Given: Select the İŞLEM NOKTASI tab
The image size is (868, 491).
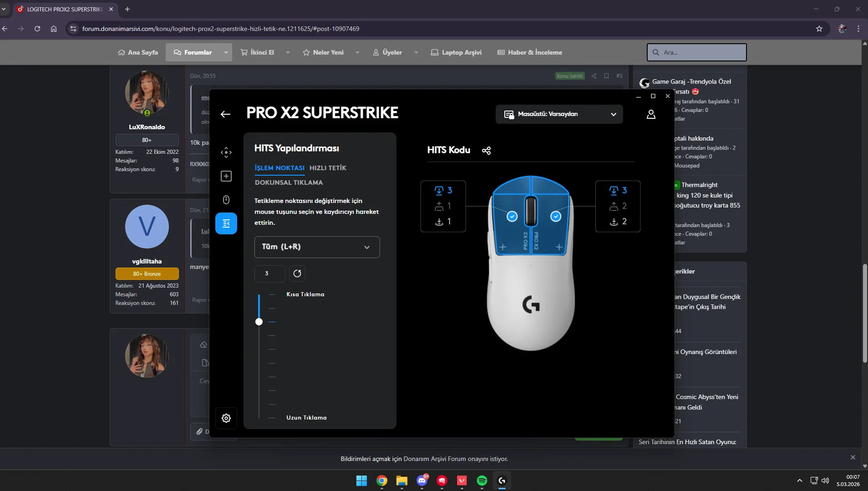Looking at the screenshot, I should pos(279,168).
